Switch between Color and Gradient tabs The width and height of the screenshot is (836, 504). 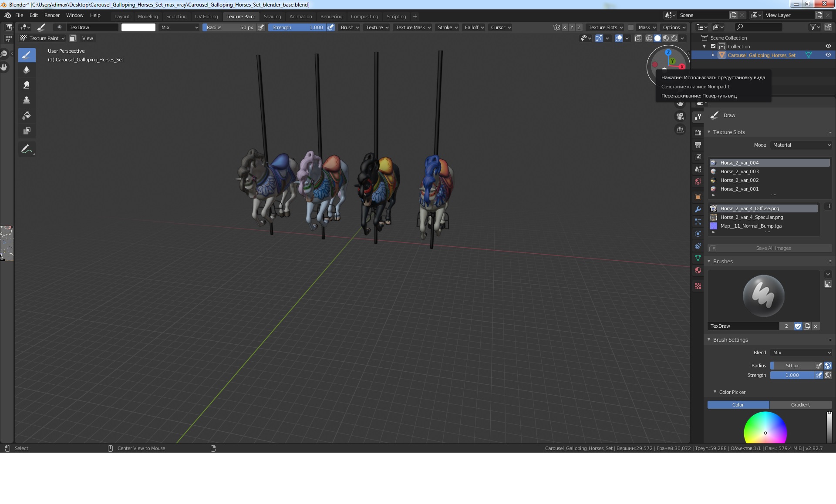[x=800, y=404]
